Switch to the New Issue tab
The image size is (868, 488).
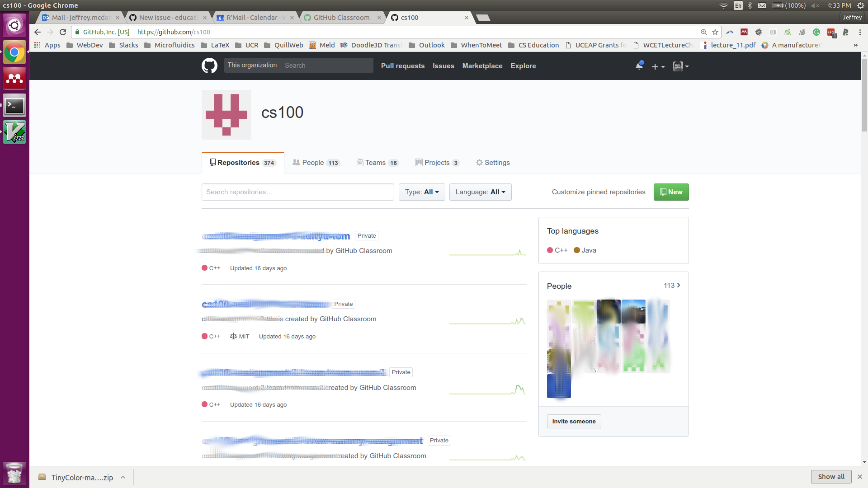pos(167,18)
